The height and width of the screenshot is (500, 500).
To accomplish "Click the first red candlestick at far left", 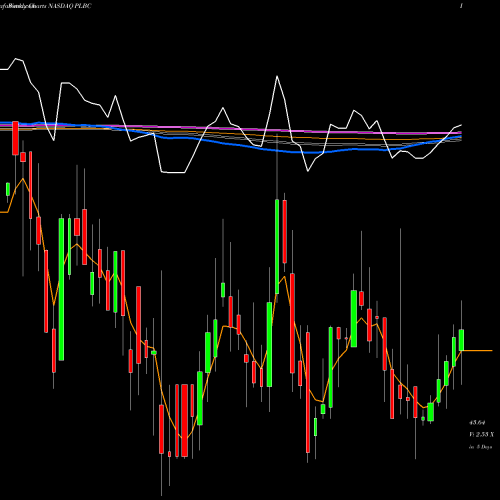I will pos(15,138).
